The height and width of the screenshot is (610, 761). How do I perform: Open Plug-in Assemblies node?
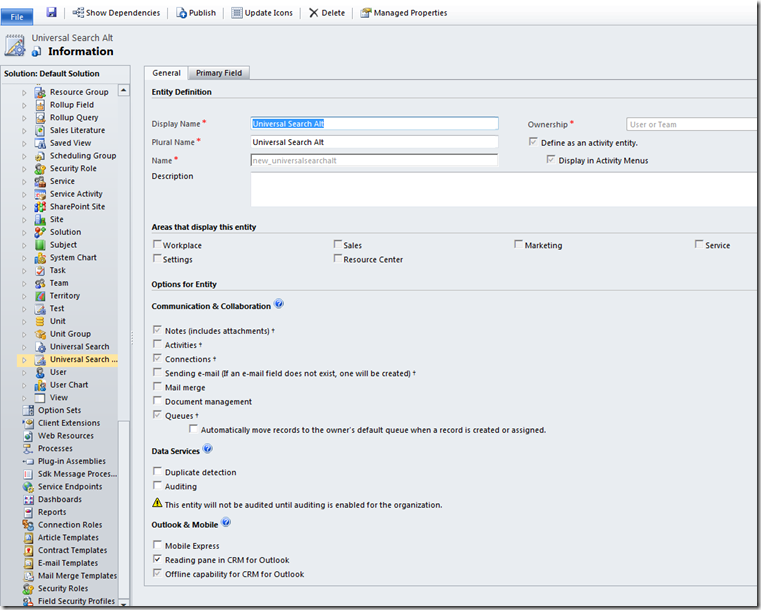[72, 461]
